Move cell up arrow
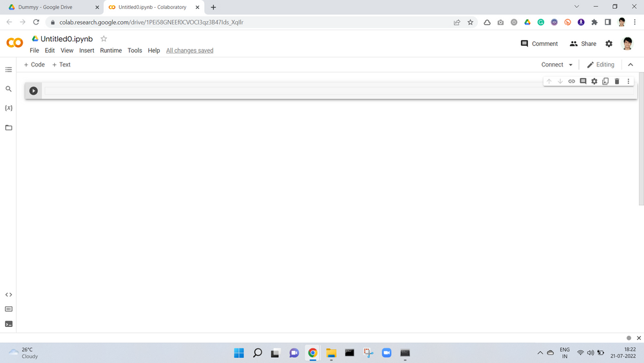 (x=549, y=81)
